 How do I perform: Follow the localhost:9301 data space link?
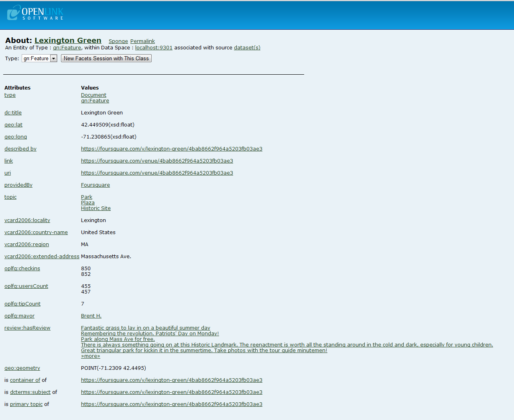point(154,48)
